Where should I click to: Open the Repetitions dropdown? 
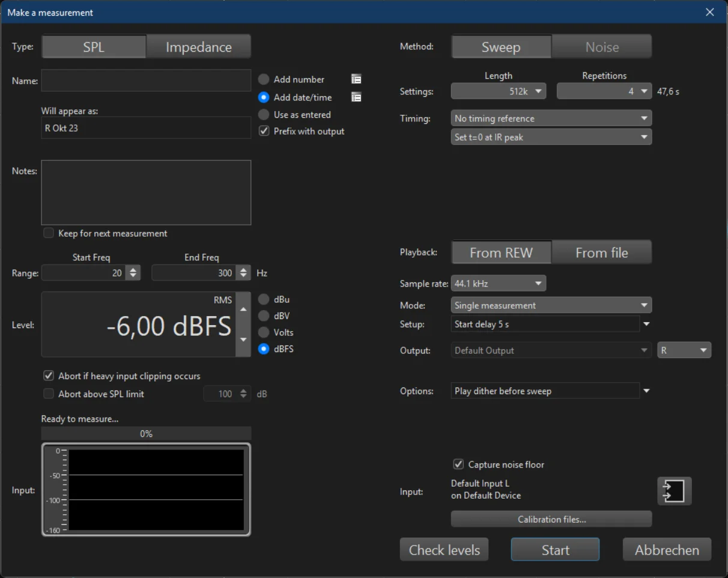coord(604,91)
